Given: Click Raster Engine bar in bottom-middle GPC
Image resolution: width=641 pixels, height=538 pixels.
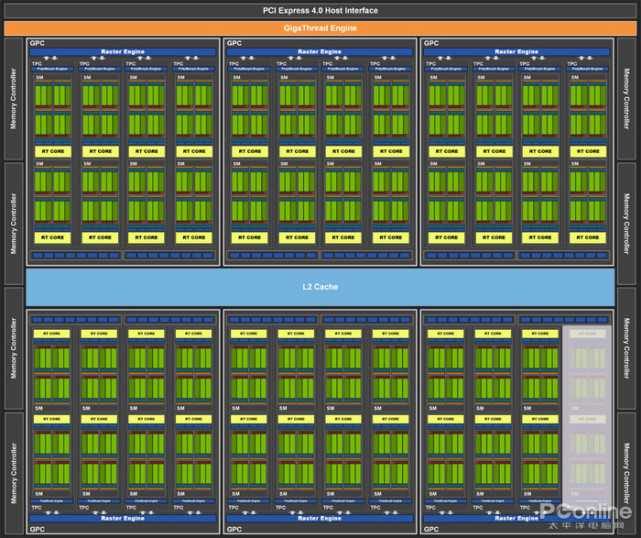Looking at the screenshot, I should coord(319,518).
